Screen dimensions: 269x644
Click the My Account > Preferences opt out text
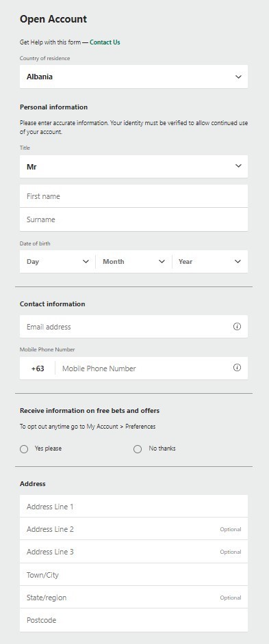click(88, 427)
